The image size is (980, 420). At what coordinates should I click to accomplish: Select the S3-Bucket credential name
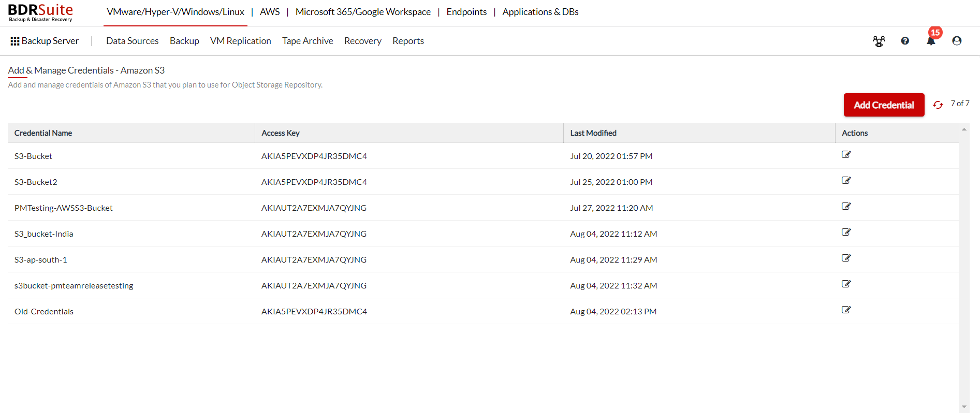(33, 156)
